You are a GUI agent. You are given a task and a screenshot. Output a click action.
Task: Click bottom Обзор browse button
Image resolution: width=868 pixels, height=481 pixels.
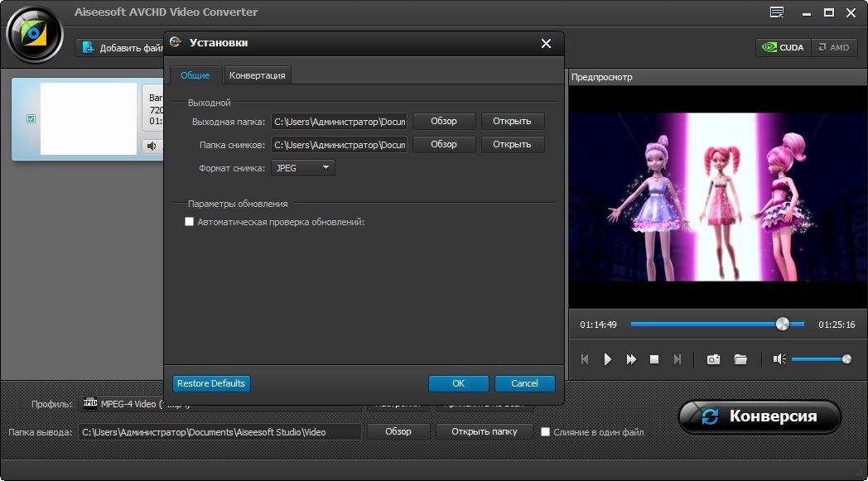pyautogui.click(x=398, y=431)
